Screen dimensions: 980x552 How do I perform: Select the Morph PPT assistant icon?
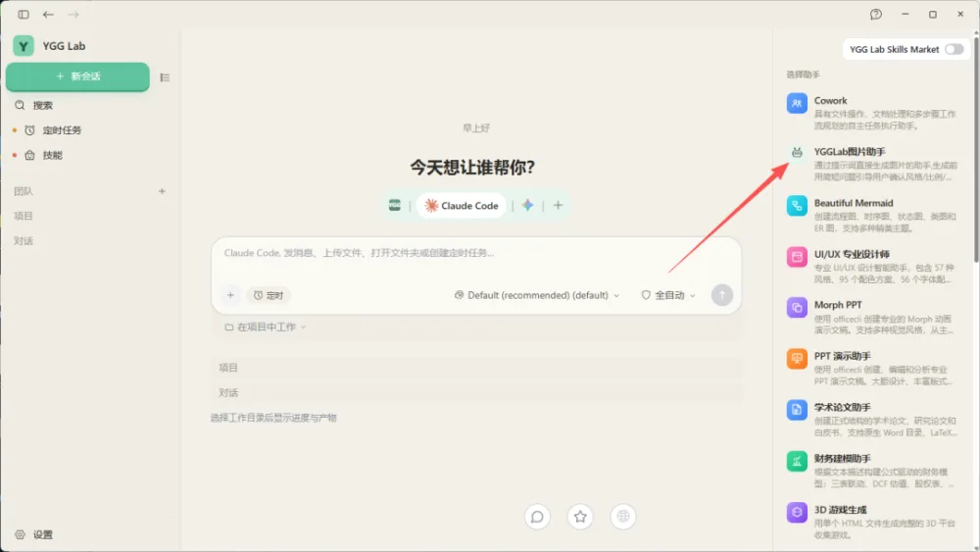point(797,308)
